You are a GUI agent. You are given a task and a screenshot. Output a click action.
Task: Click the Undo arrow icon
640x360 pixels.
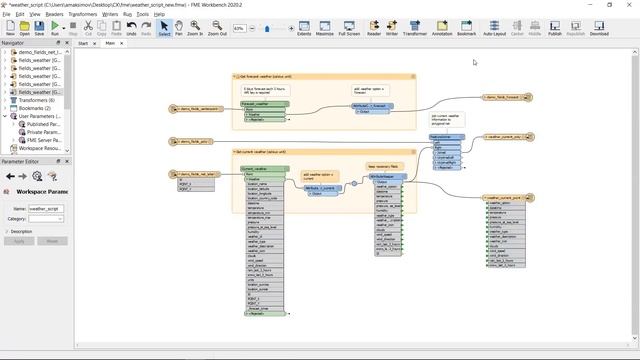point(131,28)
